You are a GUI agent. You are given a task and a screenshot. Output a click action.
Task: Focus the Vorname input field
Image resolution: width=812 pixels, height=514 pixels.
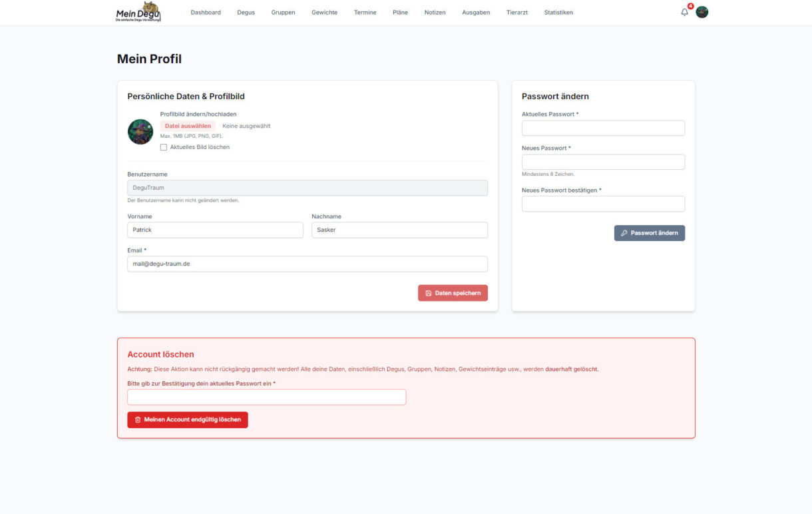pos(215,230)
